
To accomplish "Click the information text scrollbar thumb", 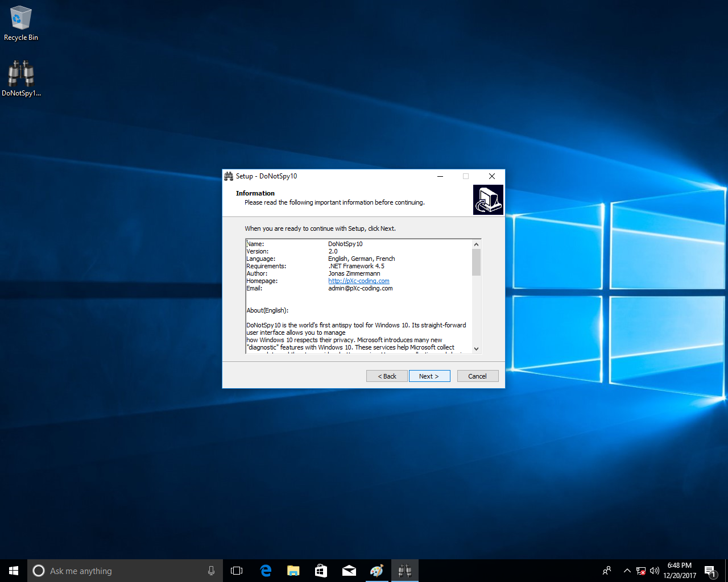I will tap(476, 262).
